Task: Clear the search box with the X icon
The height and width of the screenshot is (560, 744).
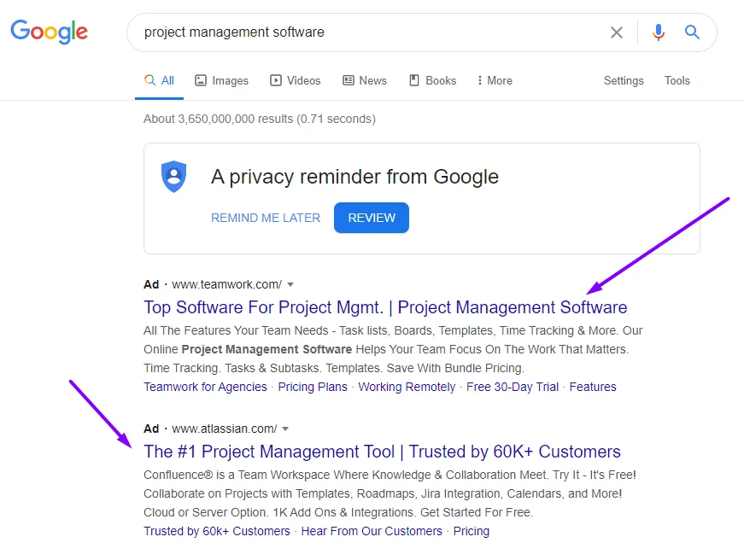Action: pos(617,32)
